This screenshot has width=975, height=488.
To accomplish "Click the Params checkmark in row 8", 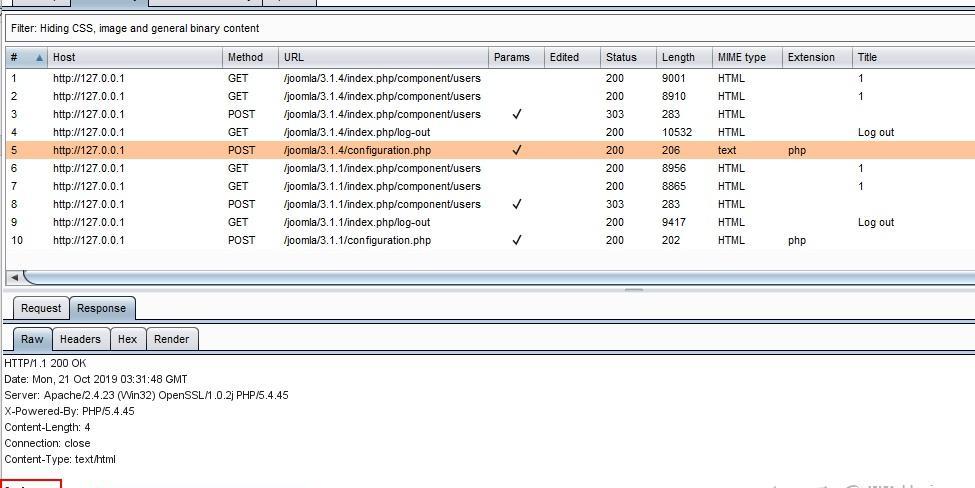I will click(516, 205).
